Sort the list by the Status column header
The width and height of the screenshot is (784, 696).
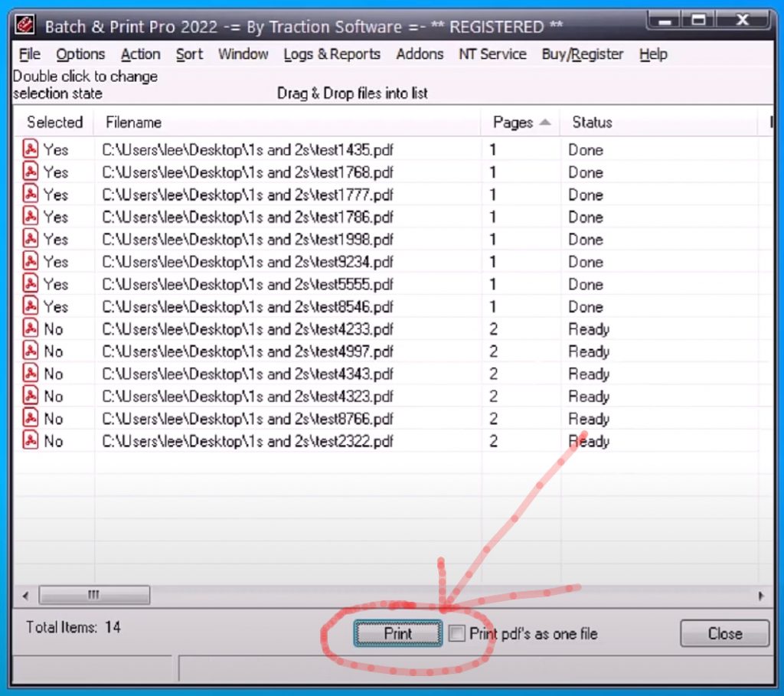pos(591,122)
